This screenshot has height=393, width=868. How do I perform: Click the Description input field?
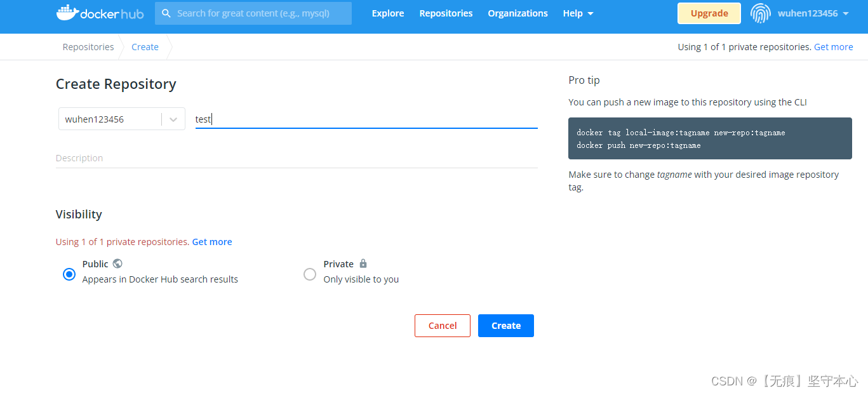297,158
